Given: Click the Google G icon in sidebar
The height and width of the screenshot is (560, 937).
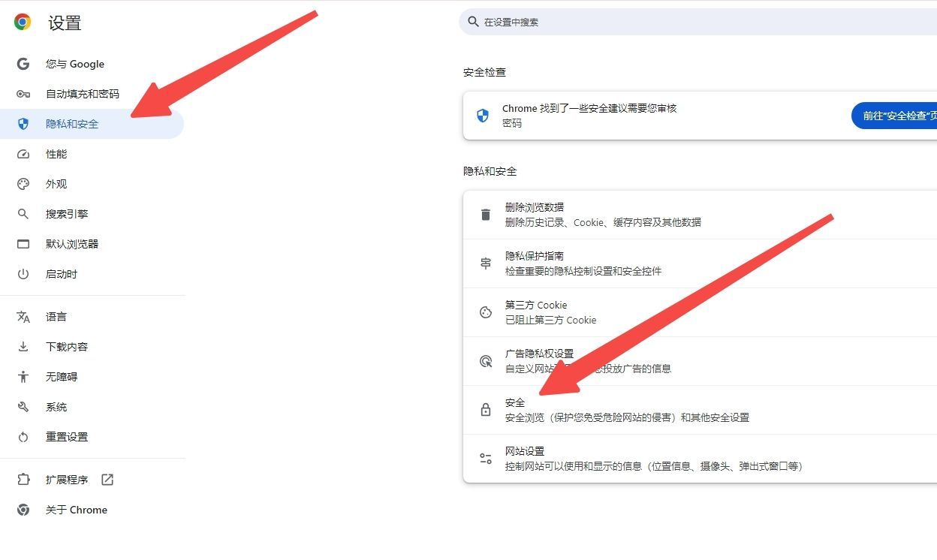Looking at the screenshot, I should 23,64.
